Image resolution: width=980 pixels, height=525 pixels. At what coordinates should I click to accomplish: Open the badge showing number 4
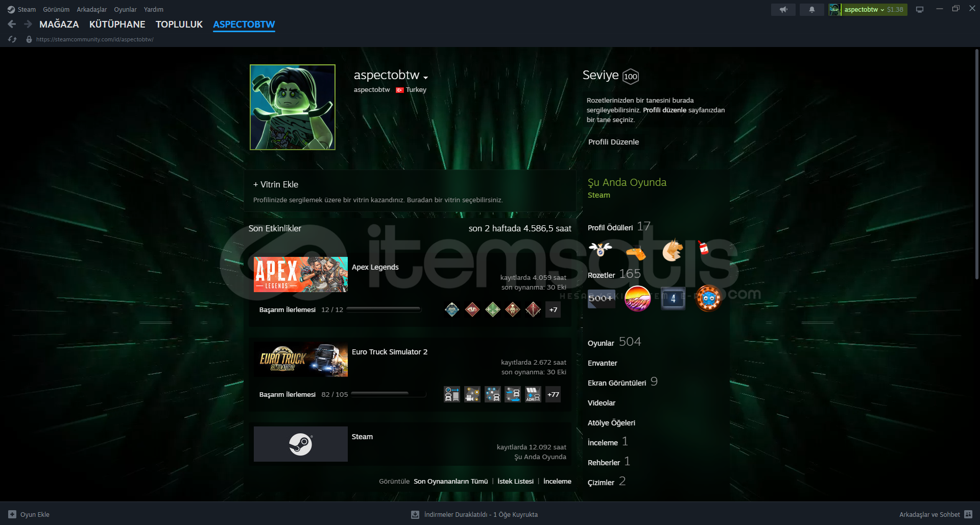pos(673,298)
